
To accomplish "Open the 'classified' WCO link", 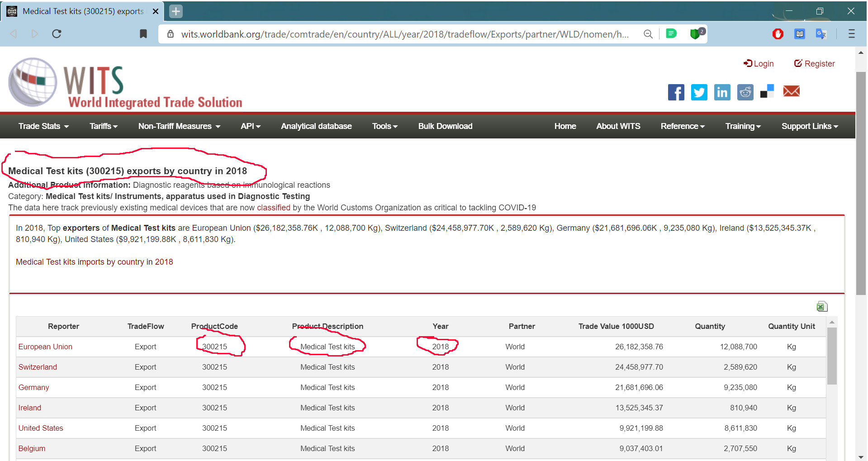I will [274, 208].
